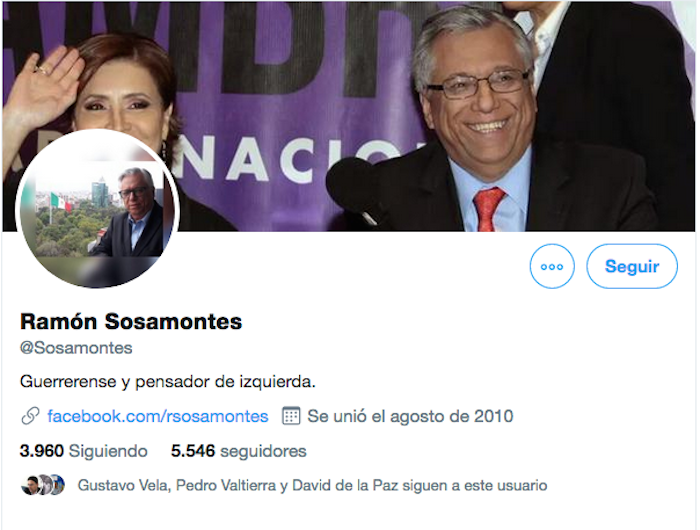
Task: Click the @Sosamontes handle
Action: point(76,348)
